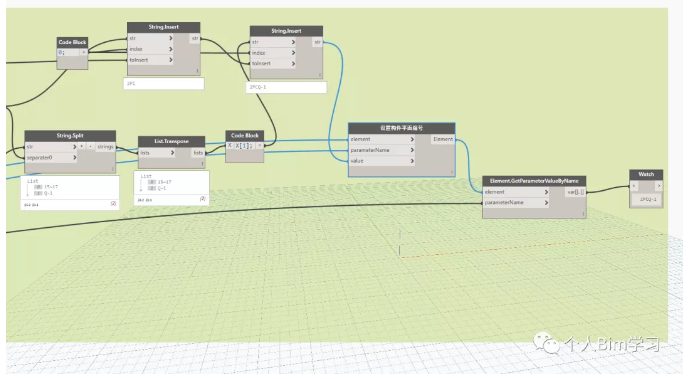Select the first String.Insert node header
688x379 pixels.
tap(164, 27)
